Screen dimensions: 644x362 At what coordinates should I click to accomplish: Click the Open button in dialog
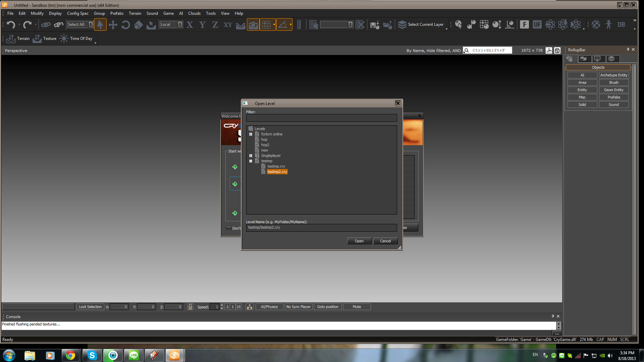coord(359,241)
